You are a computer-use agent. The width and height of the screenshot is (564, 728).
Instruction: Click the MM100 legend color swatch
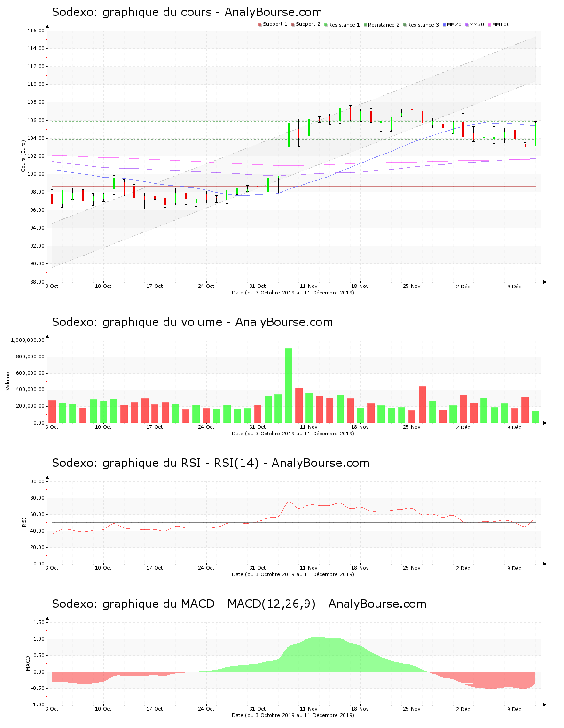click(x=489, y=25)
